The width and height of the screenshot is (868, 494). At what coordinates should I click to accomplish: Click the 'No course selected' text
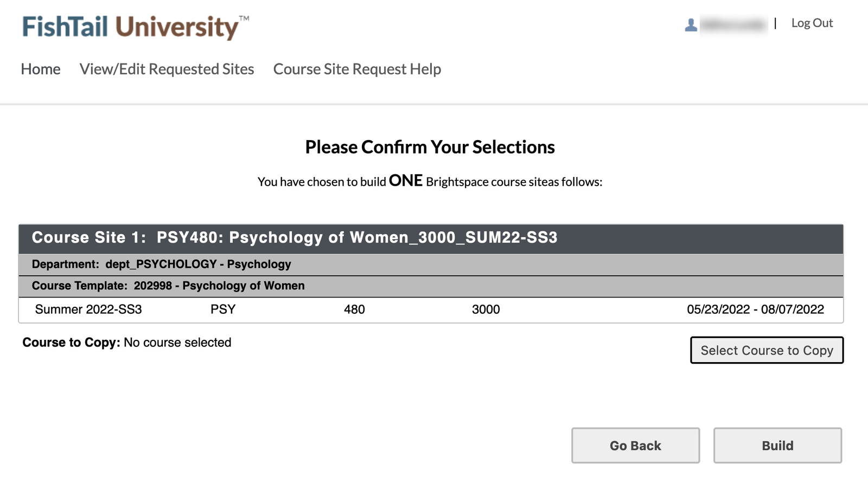pos(177,343)
